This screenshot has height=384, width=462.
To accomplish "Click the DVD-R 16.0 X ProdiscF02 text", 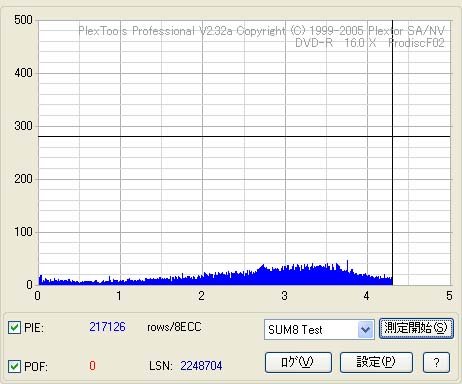I will point(370,43).
